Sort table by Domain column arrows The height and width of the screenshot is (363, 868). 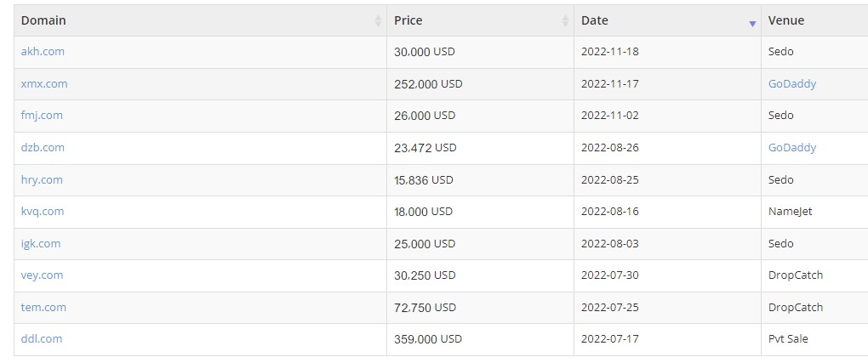click(x=378, y=21)
